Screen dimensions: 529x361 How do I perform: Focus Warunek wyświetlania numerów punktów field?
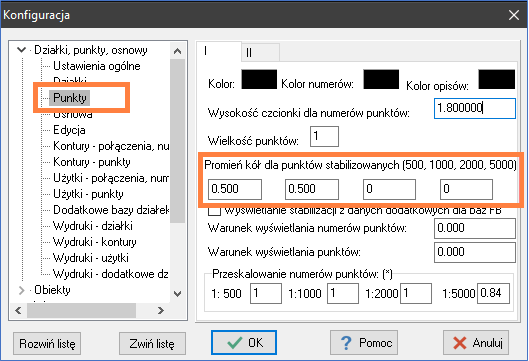coord(475,228)
